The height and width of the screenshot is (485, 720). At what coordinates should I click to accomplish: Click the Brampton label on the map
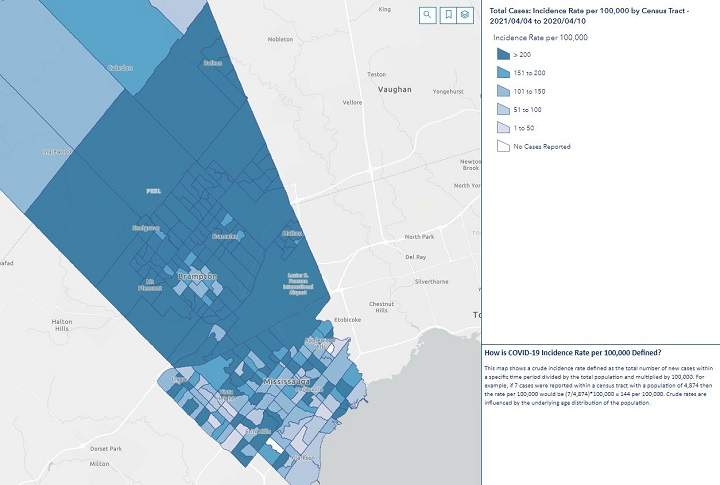click(197, 277)
